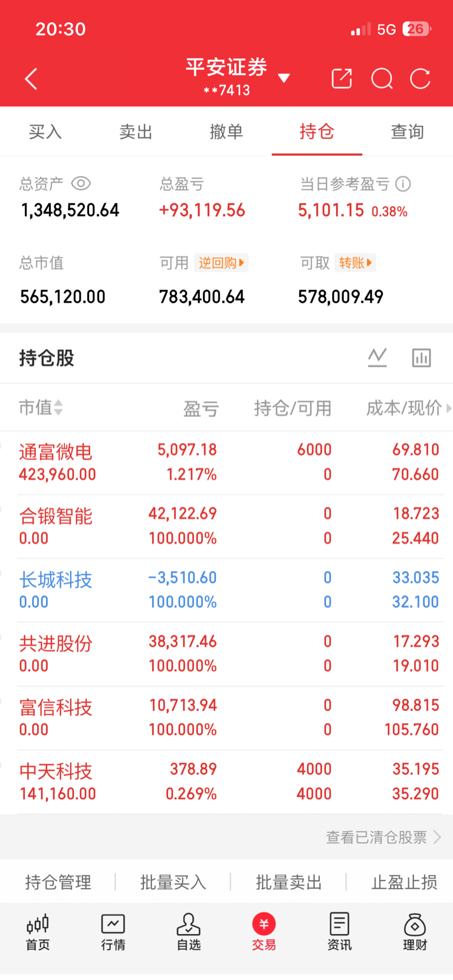Open 自选 in bottom navigation
Viewport: 453px width, 980px height.
189,932
